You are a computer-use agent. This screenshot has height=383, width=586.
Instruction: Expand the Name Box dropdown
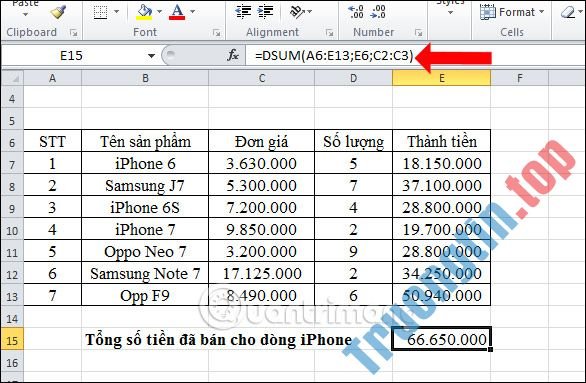pos(151,56)
